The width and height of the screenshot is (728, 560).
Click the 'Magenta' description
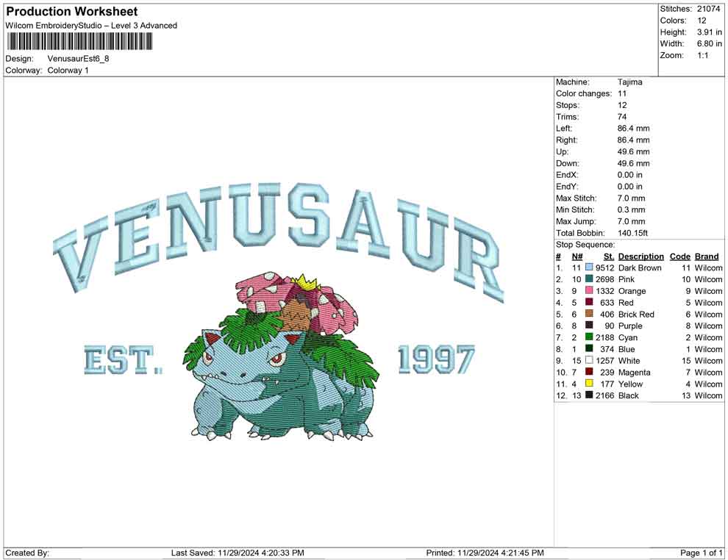(x=634, y=372)
